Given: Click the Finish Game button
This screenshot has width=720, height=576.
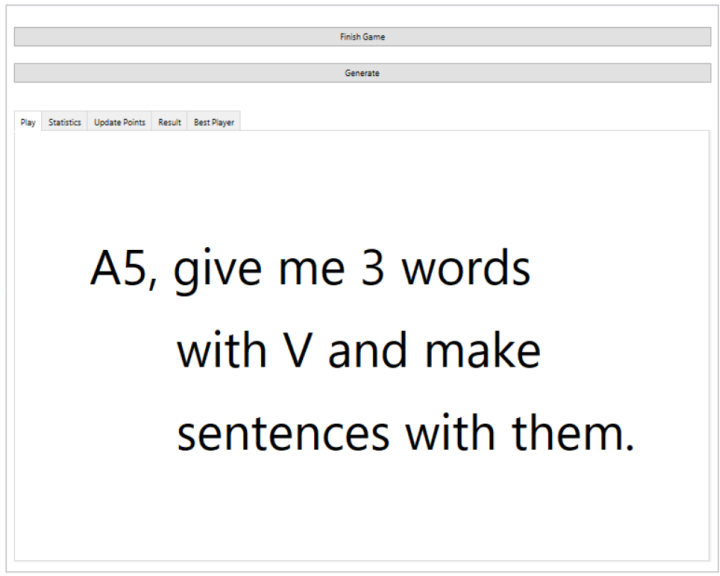Looking at the screenshot, I should pos(362,37).
